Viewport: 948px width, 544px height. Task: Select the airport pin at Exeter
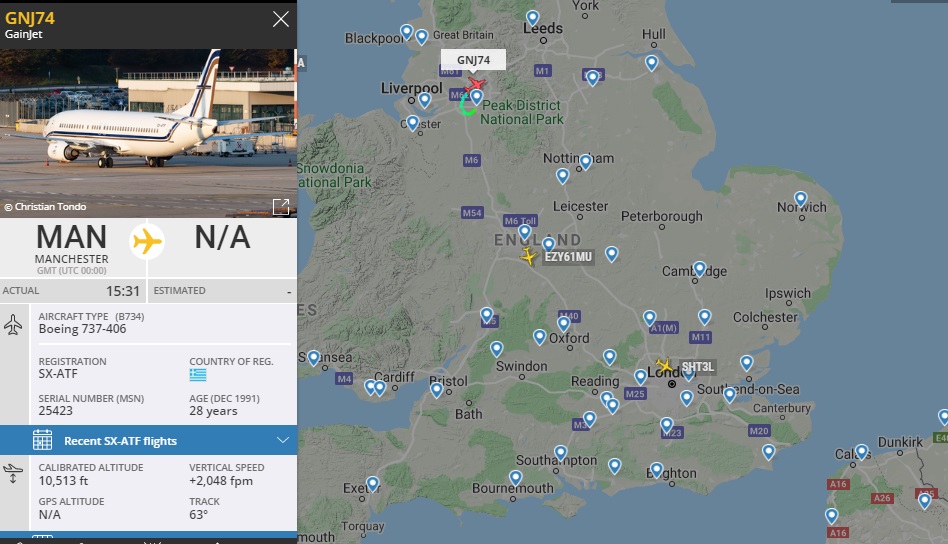373,484
